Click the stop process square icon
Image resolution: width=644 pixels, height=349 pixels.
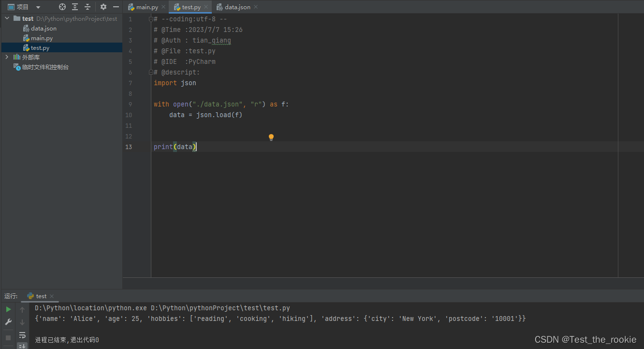(x=8, y=337)
